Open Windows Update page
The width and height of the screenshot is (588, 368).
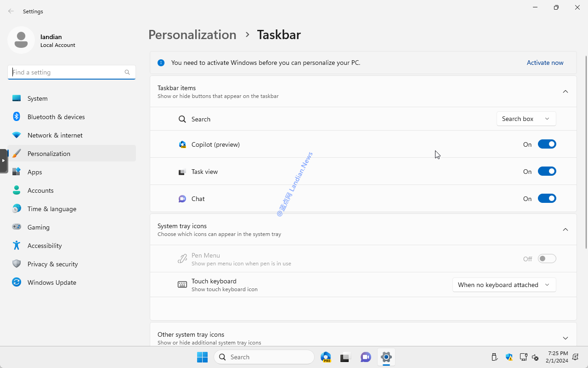pyautogui.click(x=72, y=282)
